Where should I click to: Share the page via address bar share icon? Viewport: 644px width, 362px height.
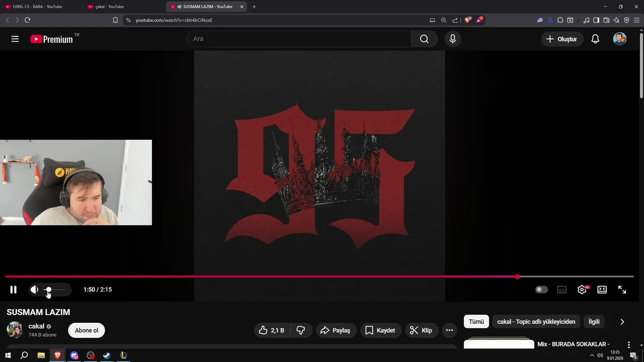click(455, 20)
